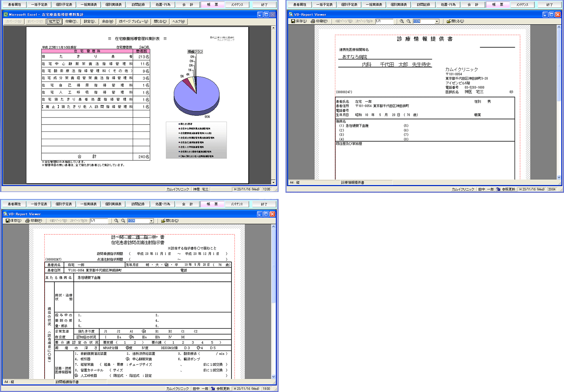Click 主たる傷病名 cell in 訪問看護指示書 form
564x392 pixels.
(x=58, y=278)
